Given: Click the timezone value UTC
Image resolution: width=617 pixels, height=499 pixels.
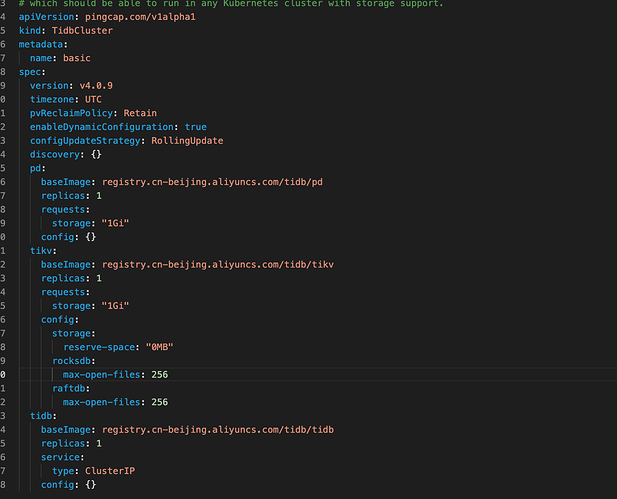Looking at the screenshot, I should [x=93, y=100].
